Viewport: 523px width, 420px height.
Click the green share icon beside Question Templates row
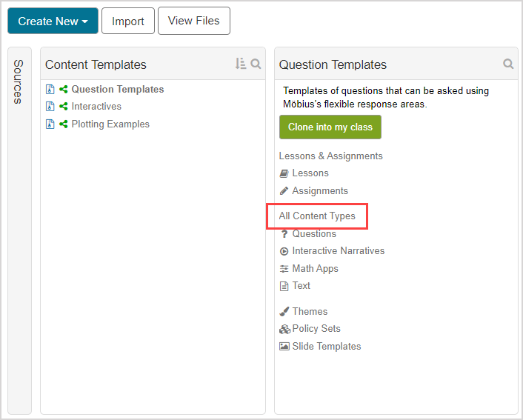click(64, 89)
